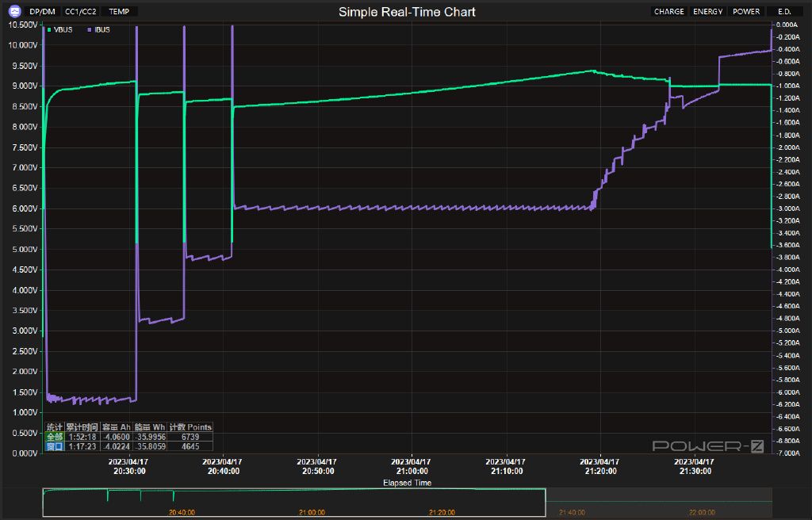The width and height of the screenshot is (812, 520).
Task: Click the green VBUS legend color square
Action: pos(49,30)
